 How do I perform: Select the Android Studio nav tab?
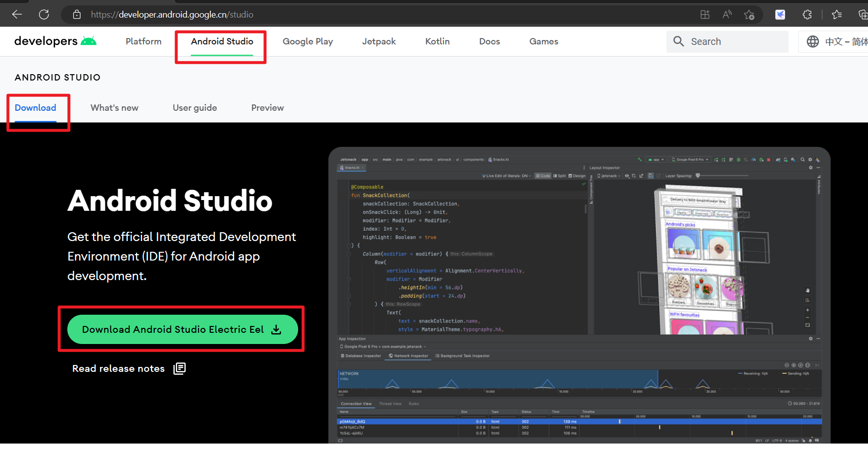[222, 41]
